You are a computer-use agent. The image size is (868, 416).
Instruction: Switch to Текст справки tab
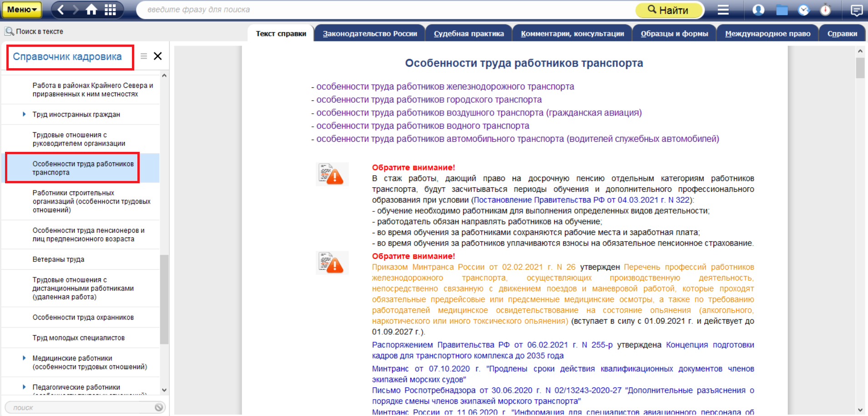(281, 34)
